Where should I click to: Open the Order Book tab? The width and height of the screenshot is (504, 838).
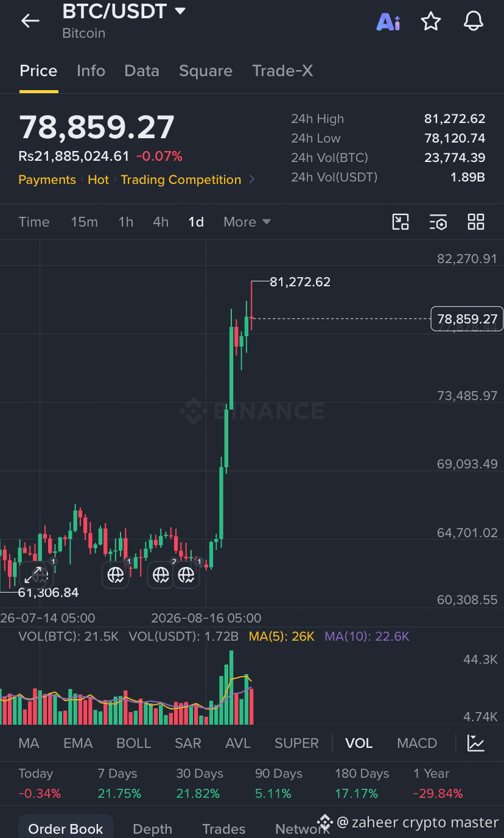(x=66, y=828)
